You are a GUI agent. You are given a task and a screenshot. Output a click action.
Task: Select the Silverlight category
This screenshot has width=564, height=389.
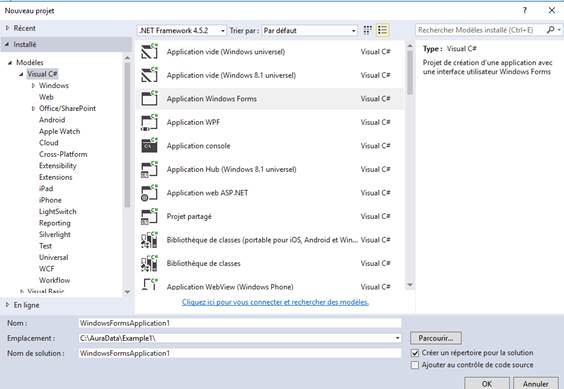pos(55,235)
